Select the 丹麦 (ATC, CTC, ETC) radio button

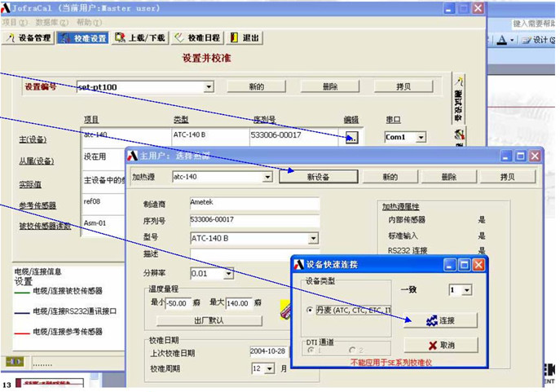pos(310,311)
